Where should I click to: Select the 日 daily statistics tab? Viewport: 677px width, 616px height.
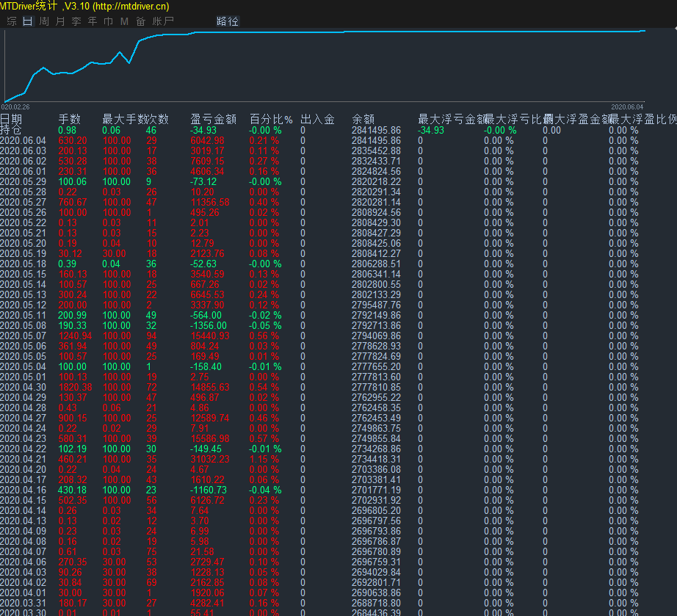28,21
